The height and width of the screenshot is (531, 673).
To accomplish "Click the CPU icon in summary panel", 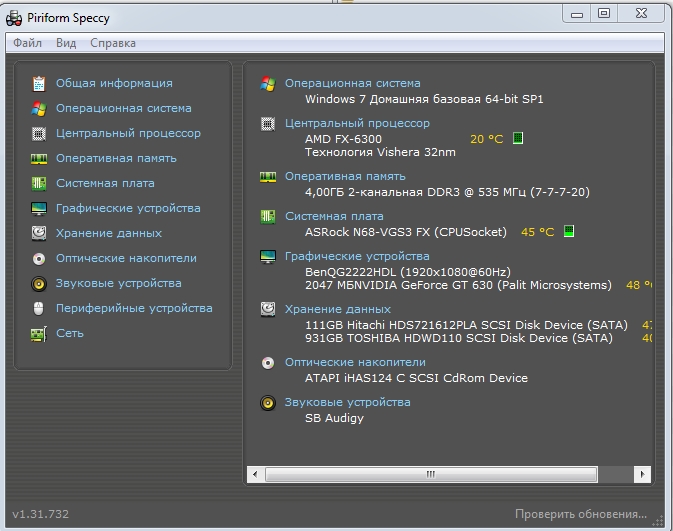I will point(268,124).
